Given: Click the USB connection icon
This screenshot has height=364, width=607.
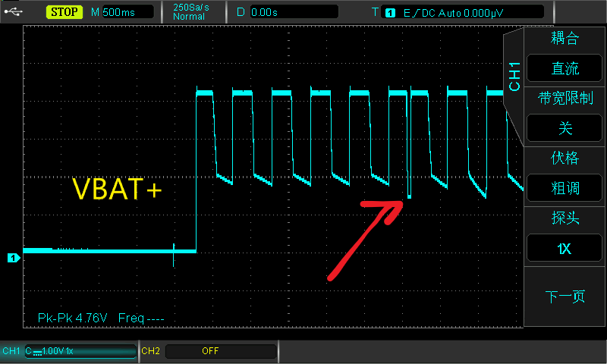Looking at the screenshot, I should (13, 12).
